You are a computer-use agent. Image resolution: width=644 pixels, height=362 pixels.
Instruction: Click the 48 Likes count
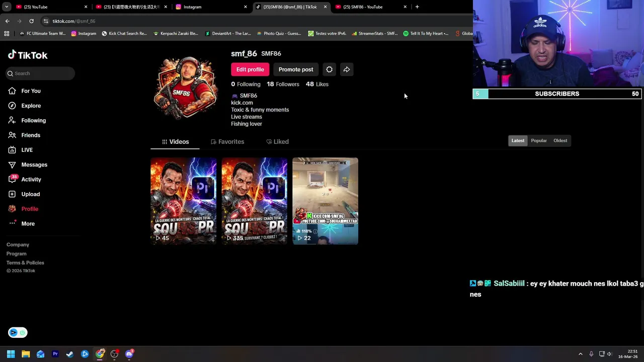(317, 84)
